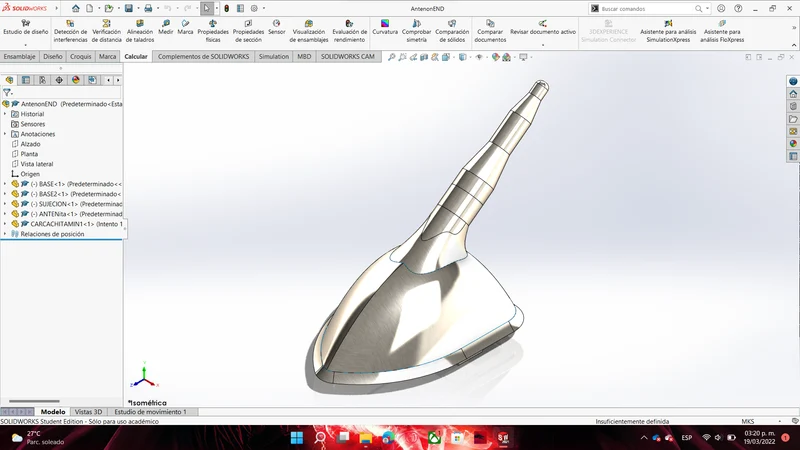Click the taskbar Search icon
Screen dimensions: 800x450
coord(320,438)
